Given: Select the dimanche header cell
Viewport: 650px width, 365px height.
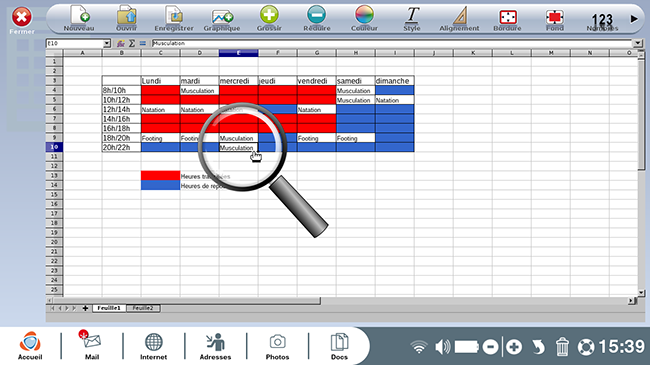Looking at the screenshot, I should [x=394, y=80].
